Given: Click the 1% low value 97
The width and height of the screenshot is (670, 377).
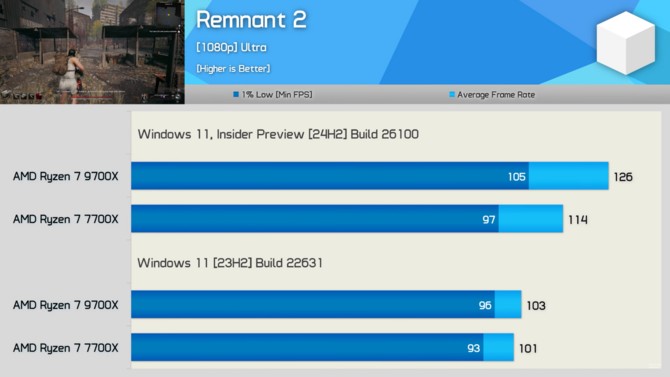Looking at the screenshot, I should coord(489,220).
